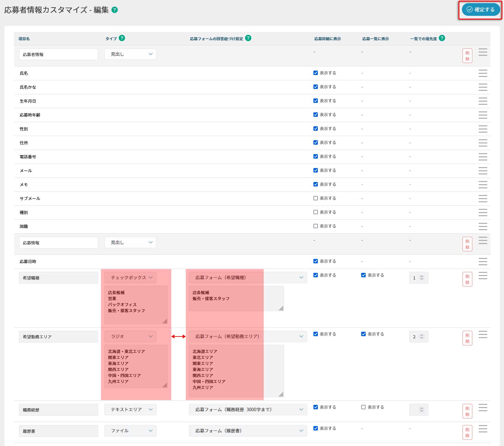This screenshot has width=504, height=446.
Task: Click the reorder handle for 履歴書 row
Action: coord(482,429)
